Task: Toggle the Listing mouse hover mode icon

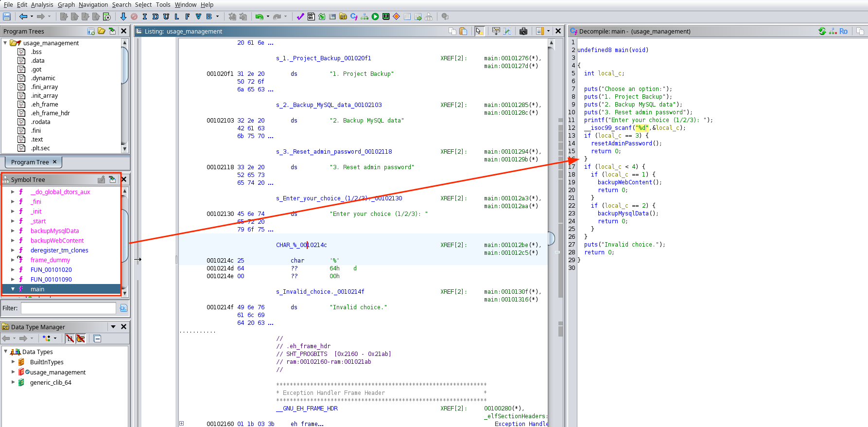Action: point(479,31)
